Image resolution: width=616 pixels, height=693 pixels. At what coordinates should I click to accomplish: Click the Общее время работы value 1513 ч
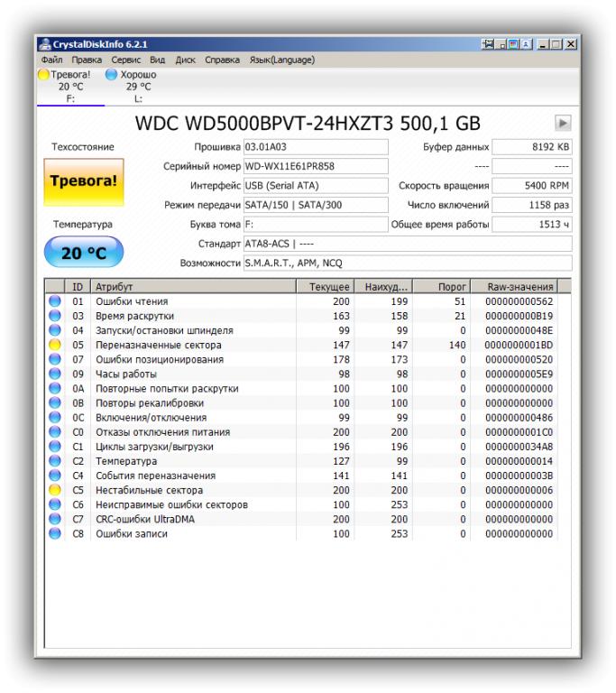click(532, 225)
